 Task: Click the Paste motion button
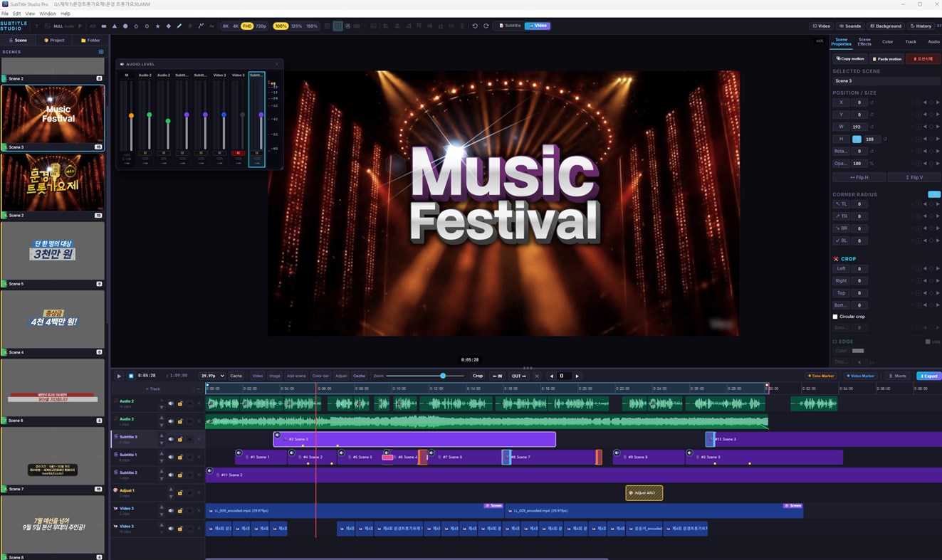[887, 59]
